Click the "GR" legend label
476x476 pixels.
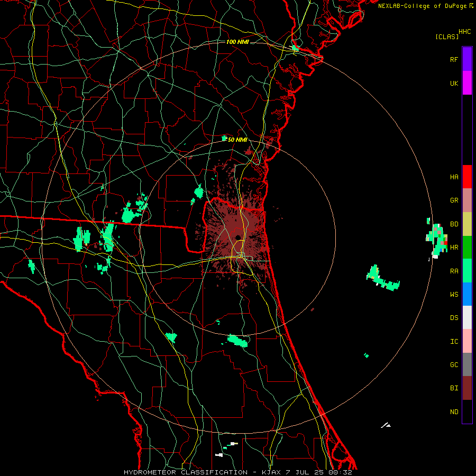(x=454, y=200)
